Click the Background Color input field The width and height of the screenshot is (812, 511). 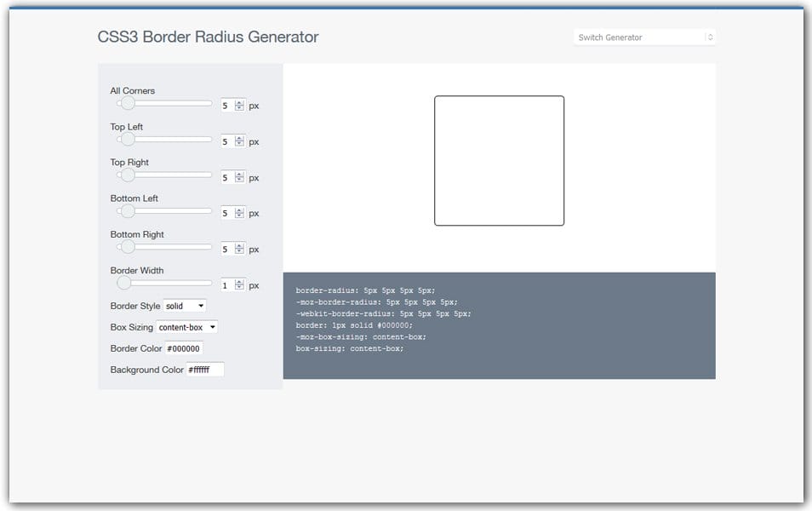pos(204,370)
